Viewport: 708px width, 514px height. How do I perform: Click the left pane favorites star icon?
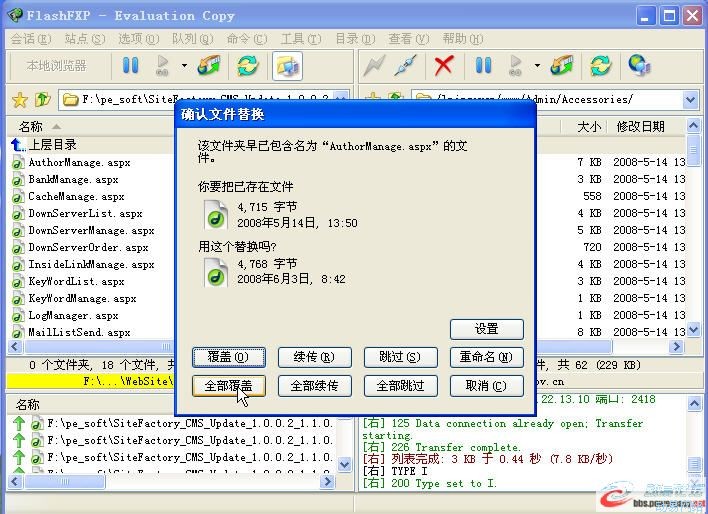coord(19,100)
